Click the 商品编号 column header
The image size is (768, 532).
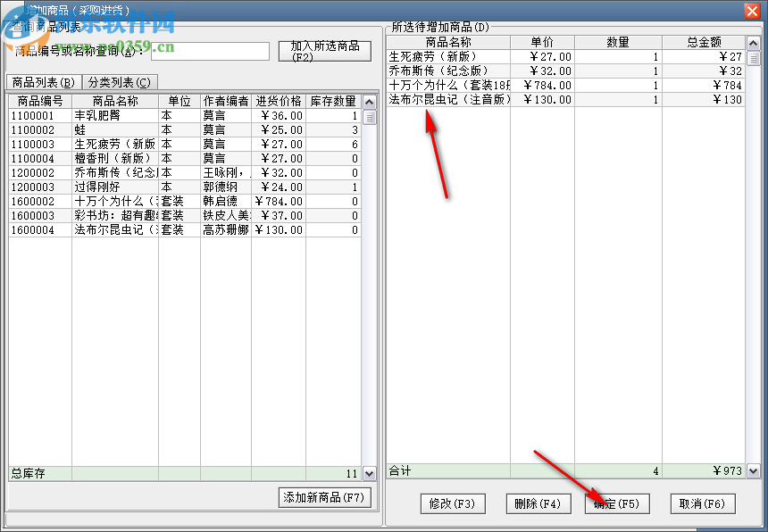tap(39, 101)
